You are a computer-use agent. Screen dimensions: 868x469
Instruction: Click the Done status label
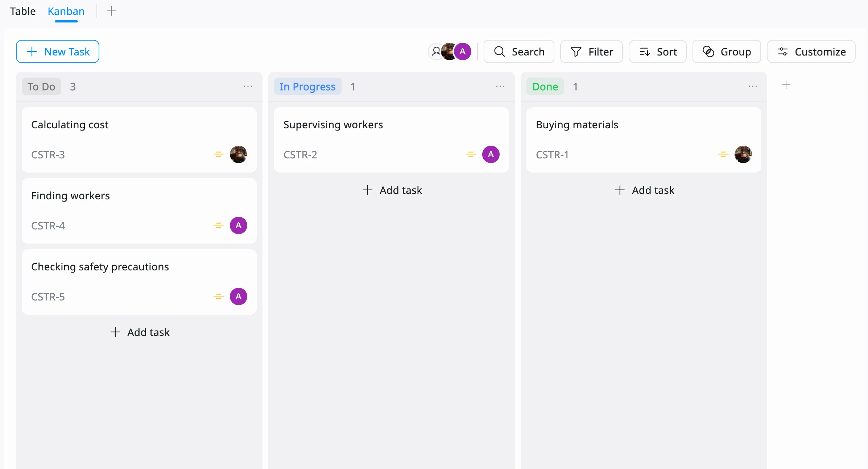[545, 86]
